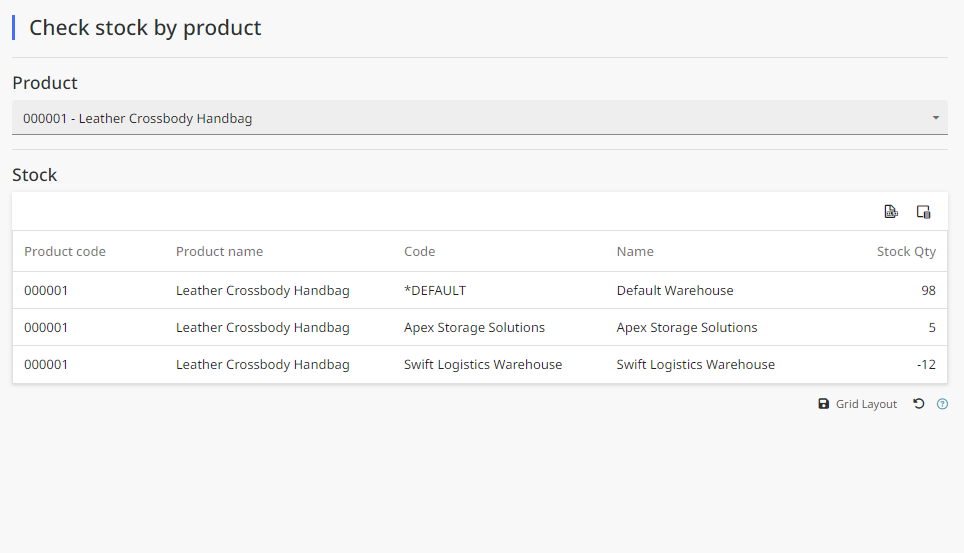Screen dimensions: 964x553
Task: Select the Apex Storage Solutions name cell
Action: tap(687, 327)
